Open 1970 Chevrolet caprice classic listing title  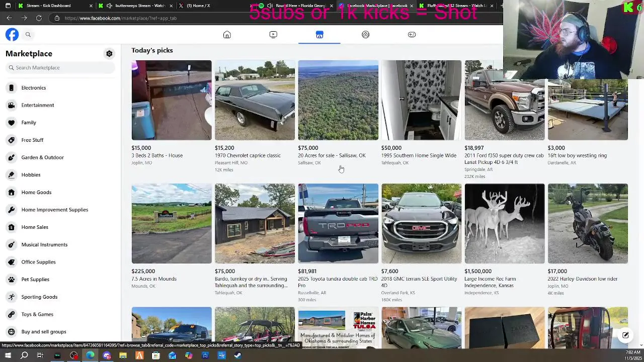pos(248,155)
